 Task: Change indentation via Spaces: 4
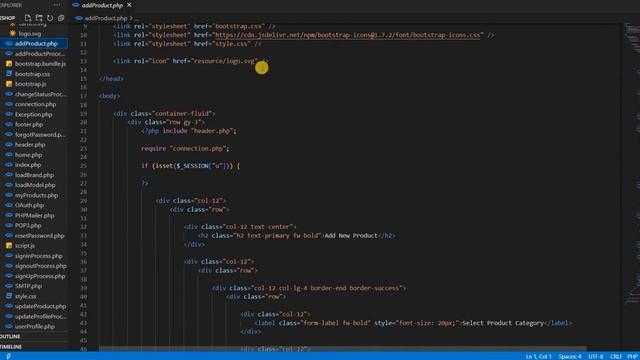pos(570,356)
